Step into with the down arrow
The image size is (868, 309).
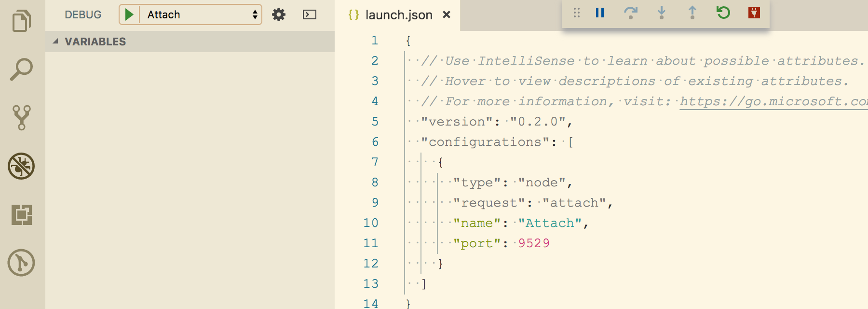tap(662, 13)
